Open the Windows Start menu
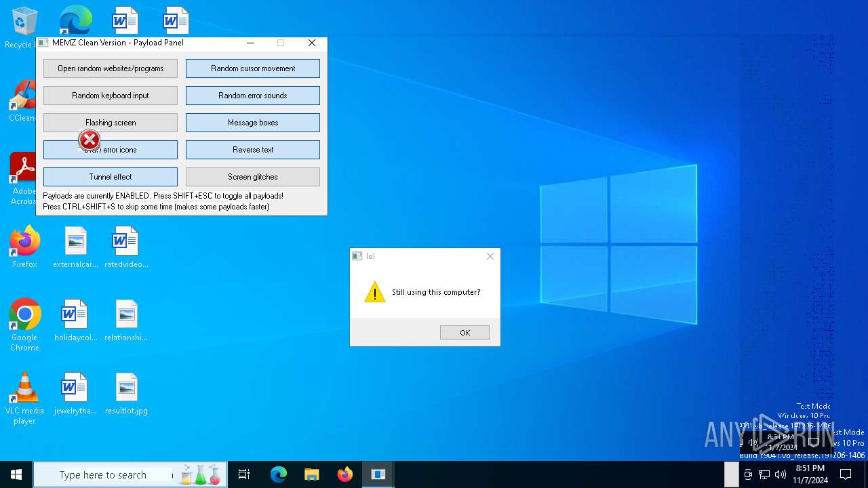This screenshot has width=868, height=488. [16, 474]
